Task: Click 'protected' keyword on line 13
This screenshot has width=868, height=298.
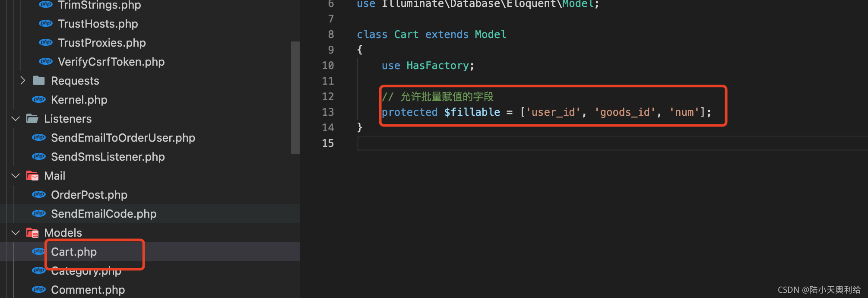Action: point(409,112)
